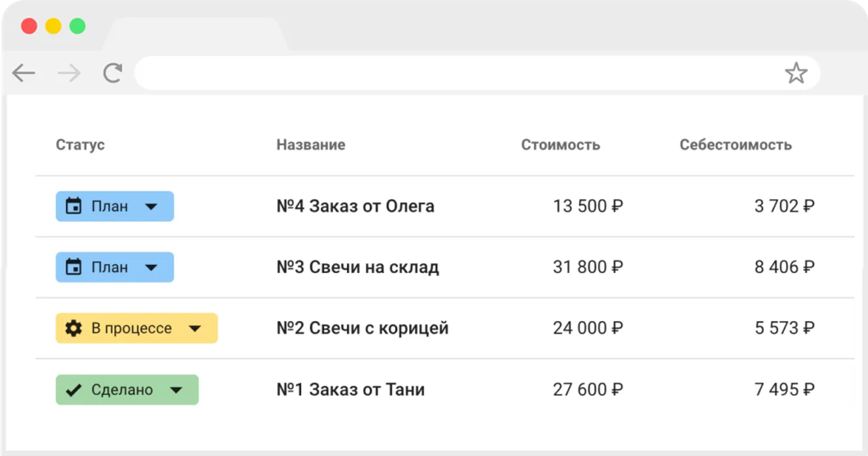
Task: Click the calendar icon in Свечи на склад row
Action: tap(74, 267)
